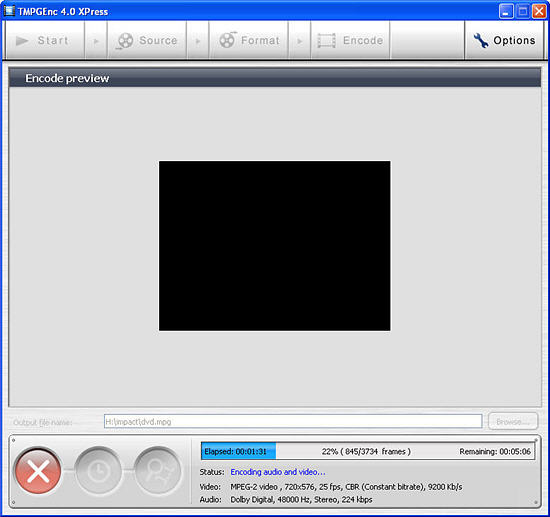Maximize the TMPGEnc window
Image resolution: width=550 pixels, height=517 pixels.
click(523, 12)
